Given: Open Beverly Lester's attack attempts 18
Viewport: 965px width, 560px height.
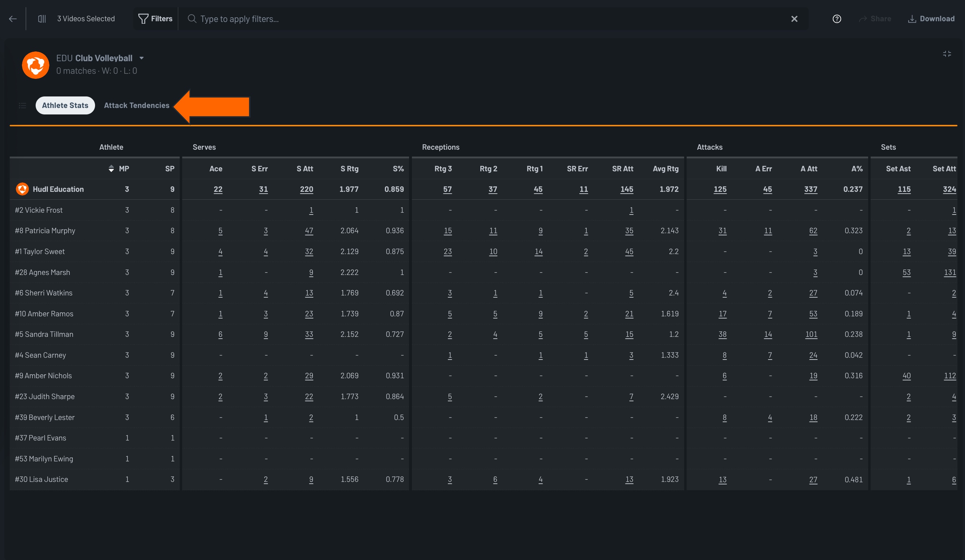Looking at the screenshot, I should (x=813, y=417).
